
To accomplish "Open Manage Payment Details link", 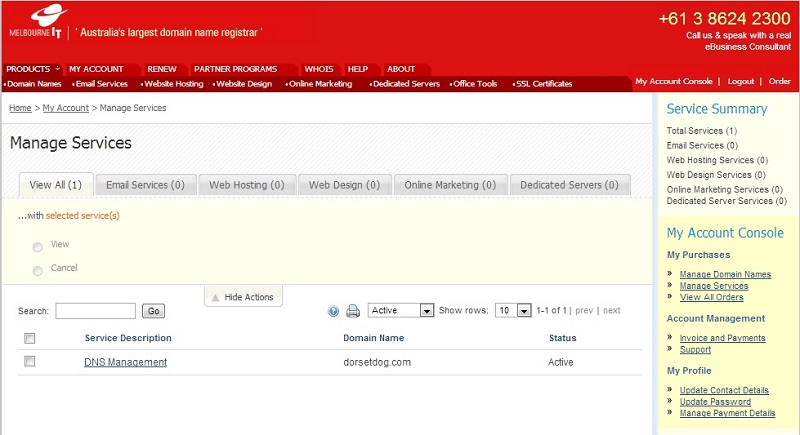I will coord(727,413).
